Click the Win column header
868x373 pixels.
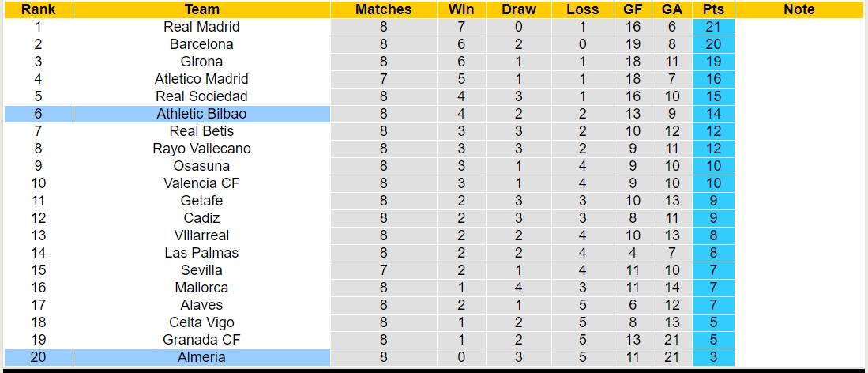coord(461,9)
